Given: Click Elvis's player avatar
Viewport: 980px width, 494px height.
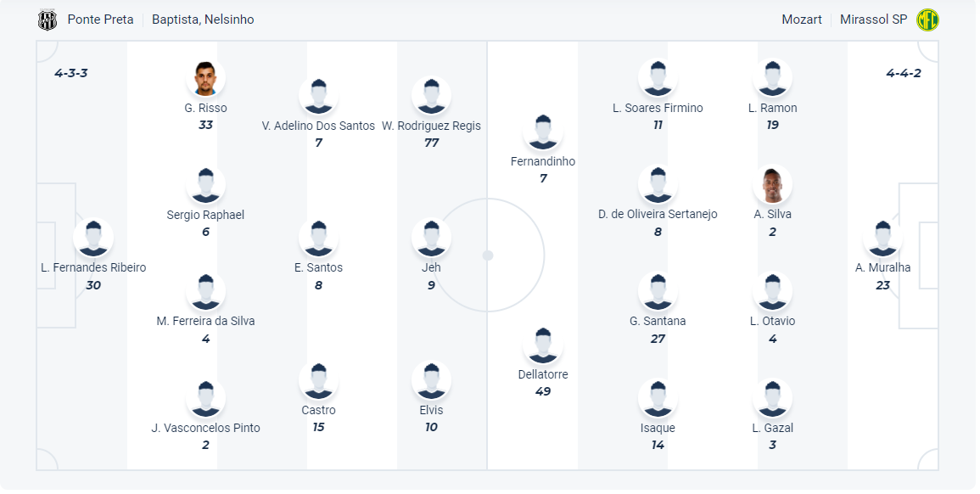Looking at the screenshot, I should coord(431,381).
